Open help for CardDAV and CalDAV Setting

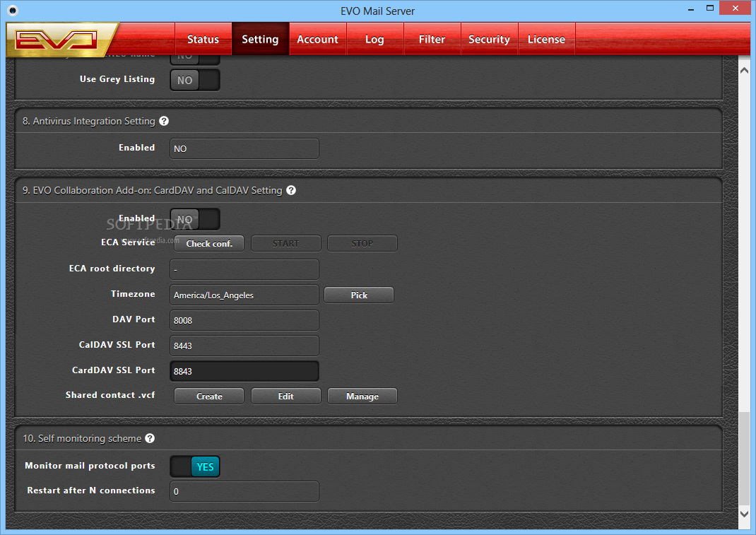[x=291, y=190]
